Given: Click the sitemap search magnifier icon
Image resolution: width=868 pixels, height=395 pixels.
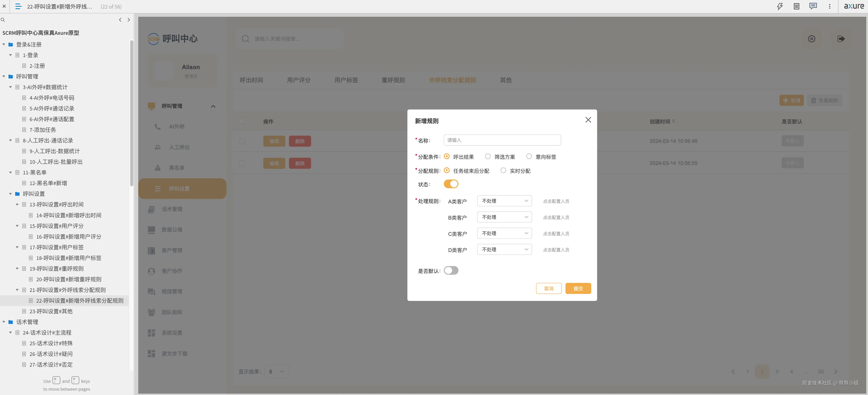Looking at the screenshot, I should [3, 20].
